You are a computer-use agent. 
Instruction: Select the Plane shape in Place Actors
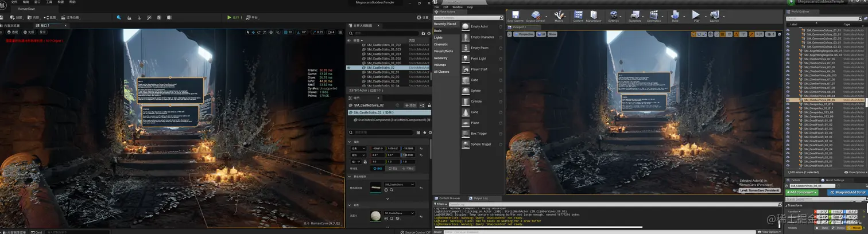[482, 123]
